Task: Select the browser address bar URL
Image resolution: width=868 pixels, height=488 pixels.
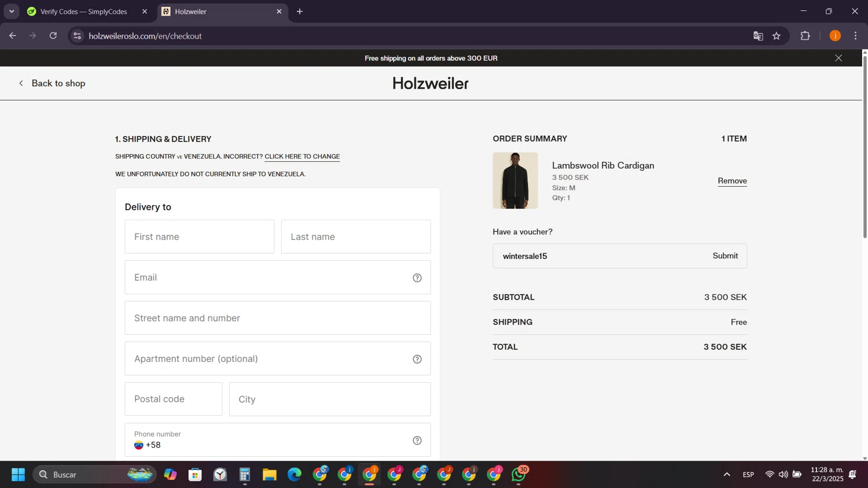Action: click(x=145, y=36)
